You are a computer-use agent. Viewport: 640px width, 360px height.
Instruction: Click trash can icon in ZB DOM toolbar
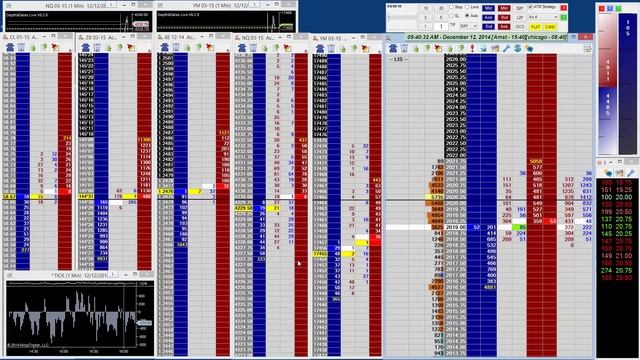tap(97, 48)
